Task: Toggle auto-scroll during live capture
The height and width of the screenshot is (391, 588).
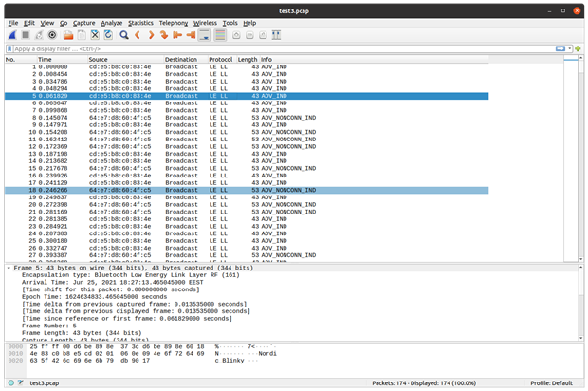Action: coord(205,35)
